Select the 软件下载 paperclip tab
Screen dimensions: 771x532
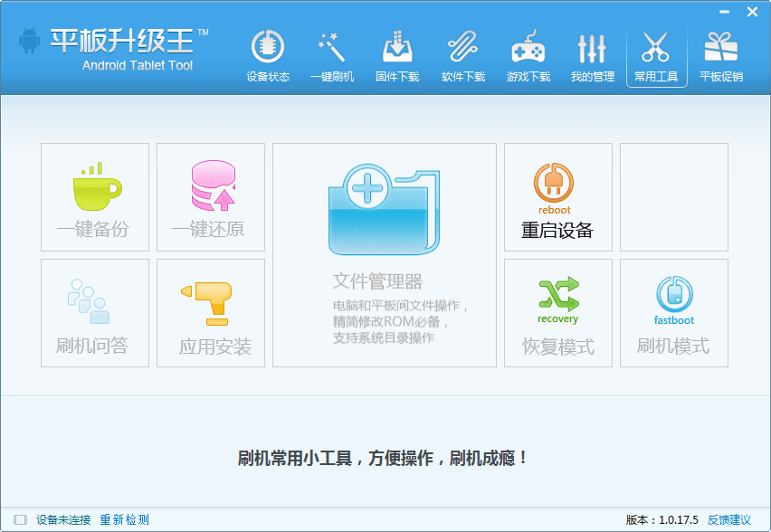coord(463,55)
